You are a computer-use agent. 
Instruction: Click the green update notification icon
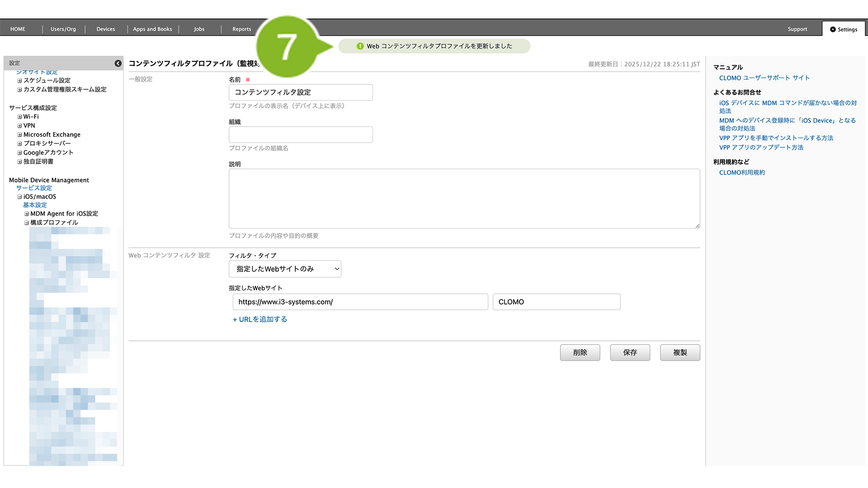coord(360,46)
